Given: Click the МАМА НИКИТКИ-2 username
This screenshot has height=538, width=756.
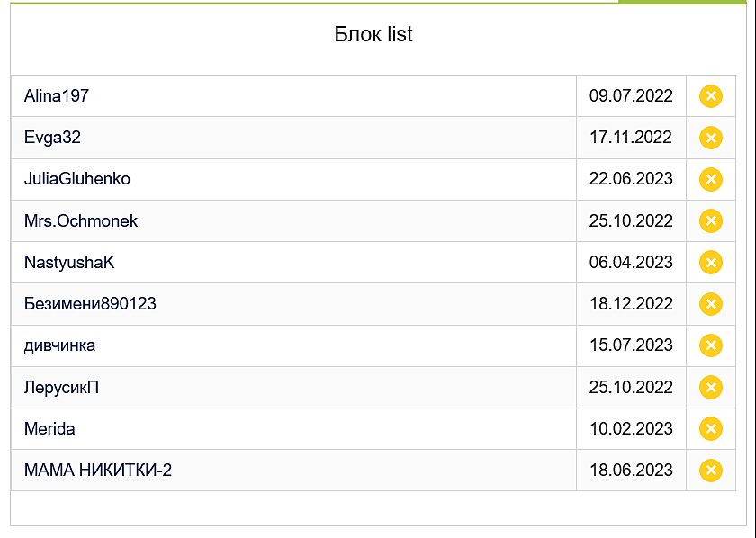Looking at the screenshot, I should click(x=98, y=471).
